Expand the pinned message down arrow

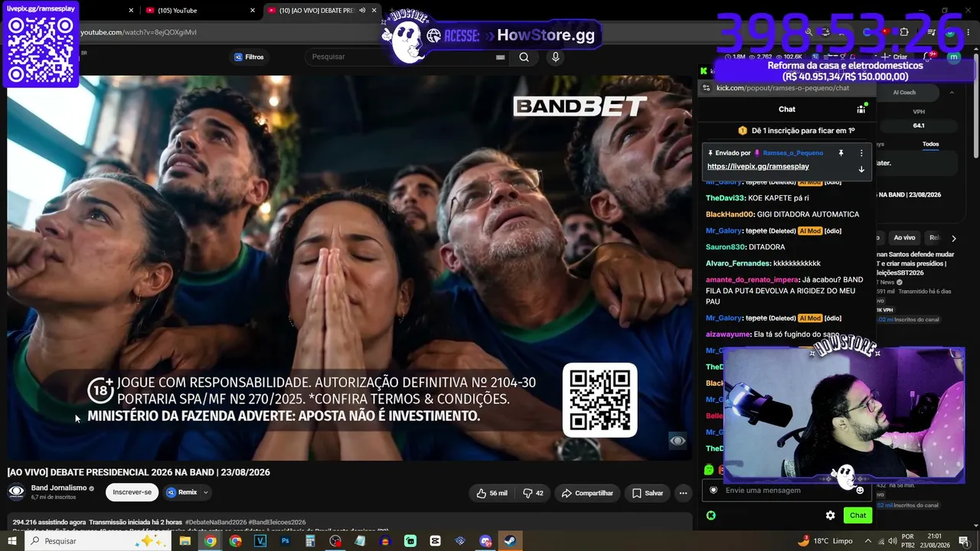point(861,169)
